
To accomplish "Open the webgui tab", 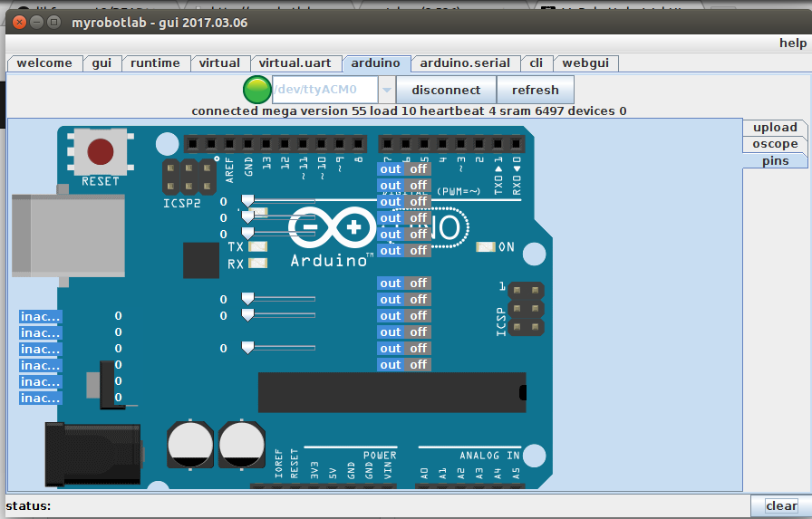I will pos(585,63).
